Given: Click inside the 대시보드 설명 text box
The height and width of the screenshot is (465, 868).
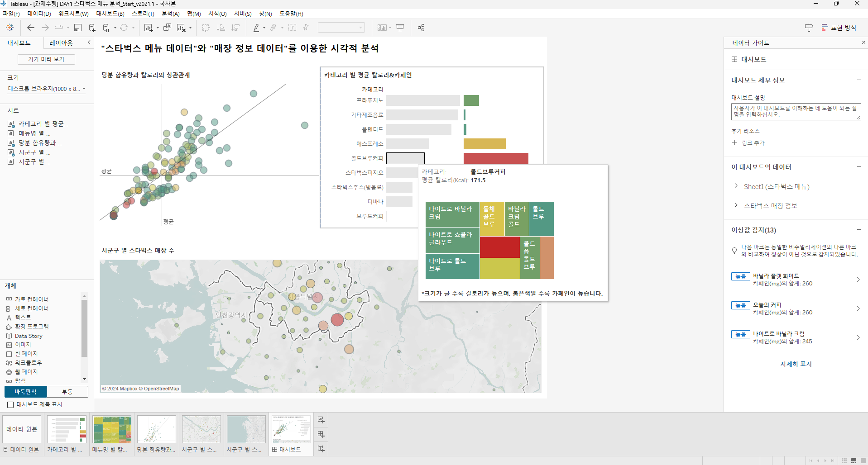Looking at the screenshot, I should [x=796, y=112].
